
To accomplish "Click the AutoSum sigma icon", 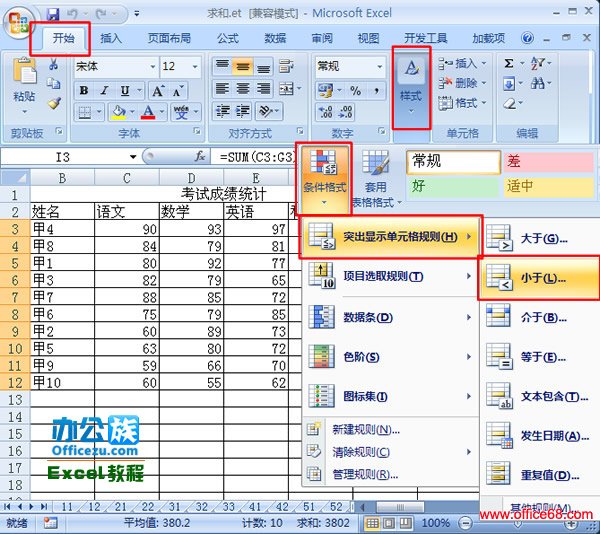I will pyautogui.click(x=509, y=63).
